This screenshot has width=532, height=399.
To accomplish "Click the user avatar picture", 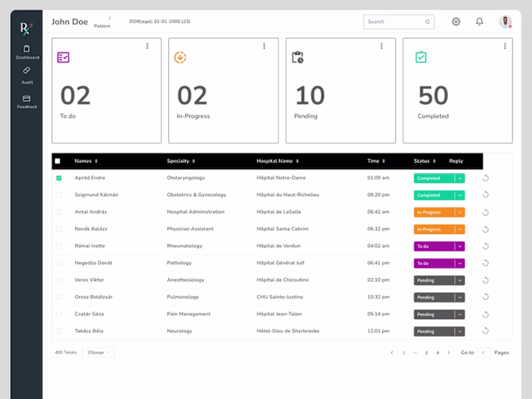I will pyautogui.click(x=505, y=22).
